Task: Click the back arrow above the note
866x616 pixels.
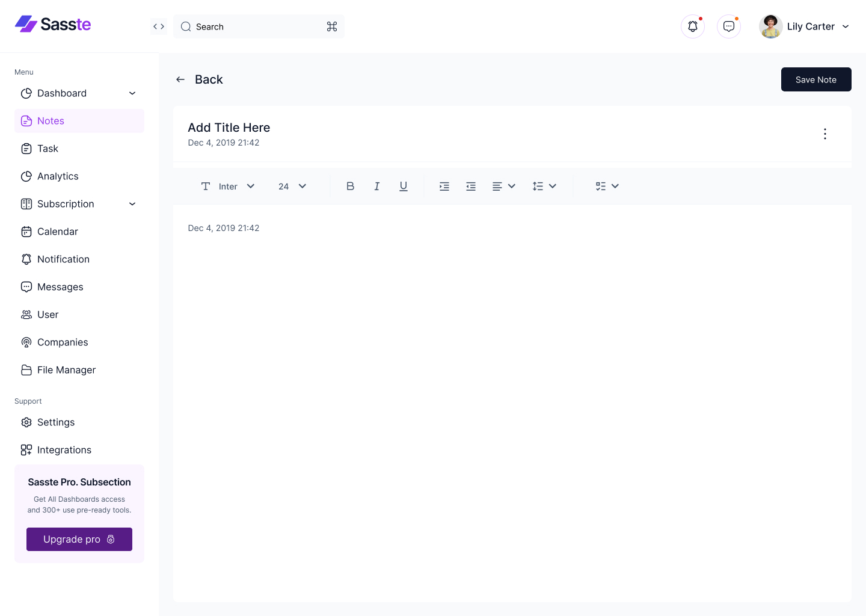Action: [180, 79]
